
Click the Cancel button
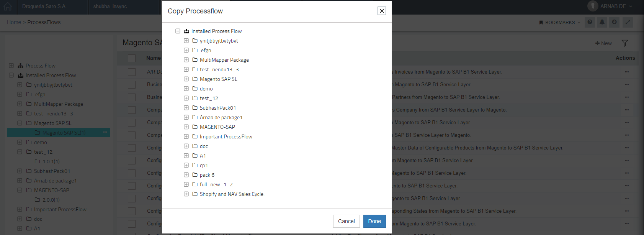point(346,221)
